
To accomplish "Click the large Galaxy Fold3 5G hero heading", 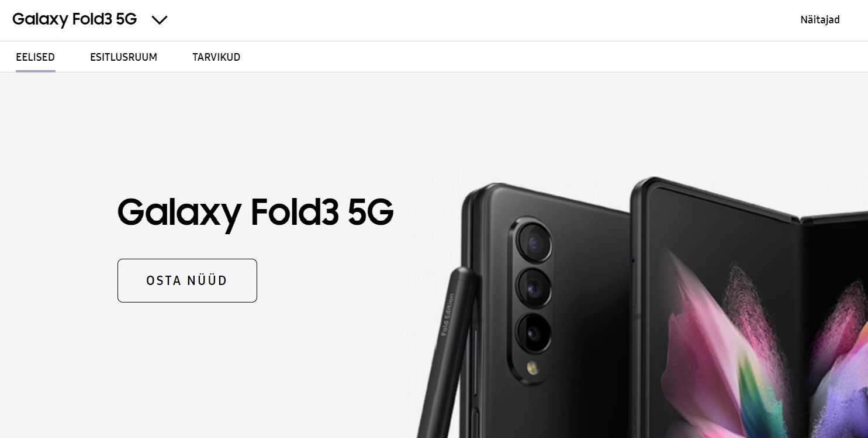I will click(x=255, y=213).
